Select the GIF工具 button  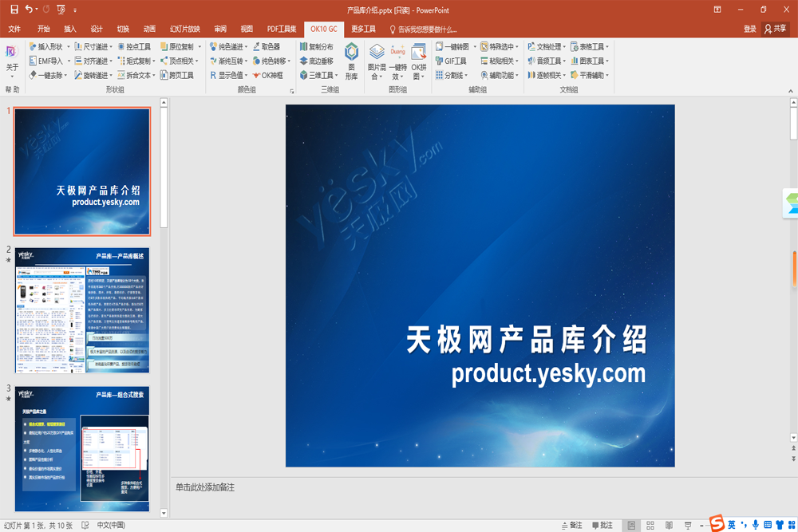[452, 61]
